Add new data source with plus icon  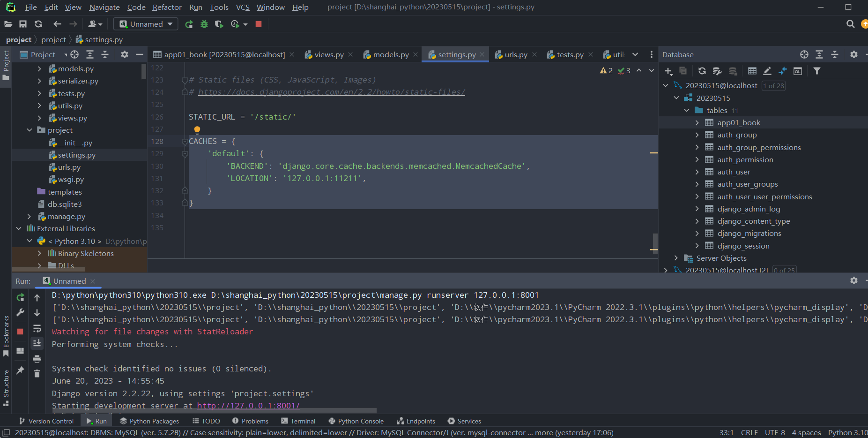coord(668,71)
